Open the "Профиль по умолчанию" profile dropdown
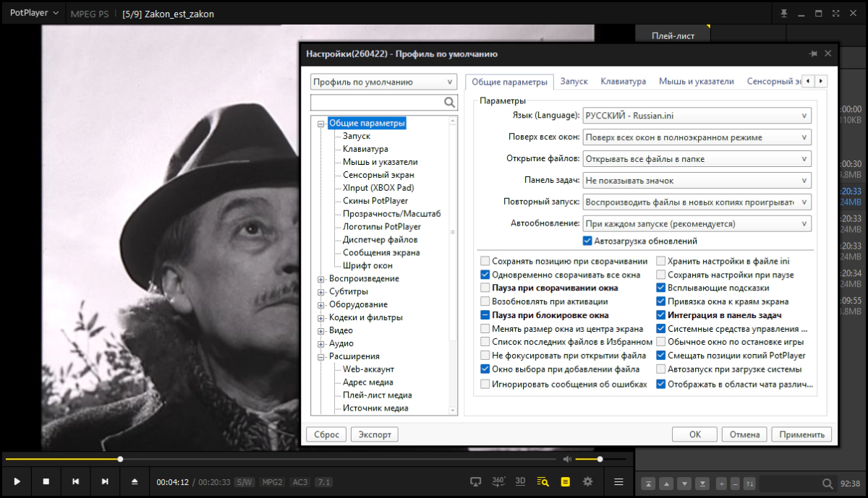Viewport: 868px width, 498px height. coord(383,82)
